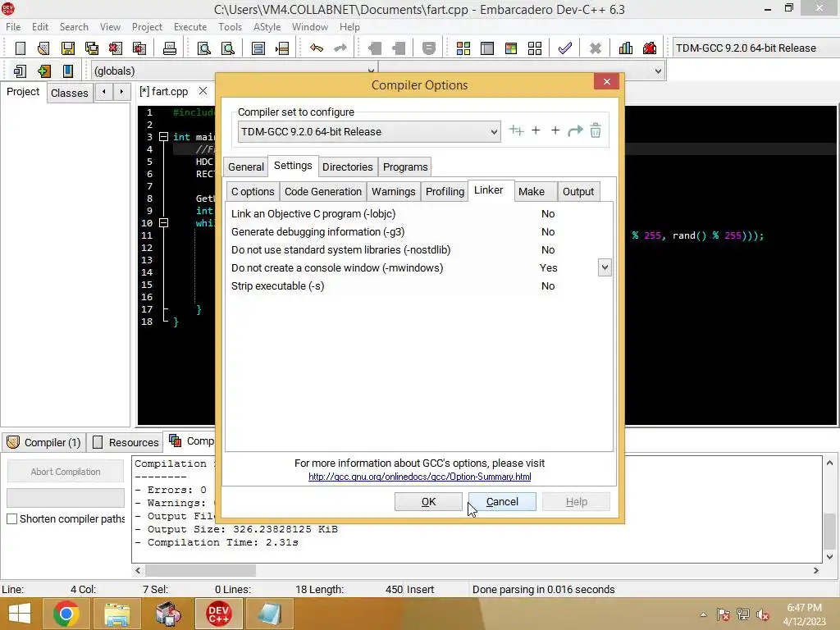The image size is (840, 630).
Task: Switch to the Directories tab
Action: click(x=347, y=167)
